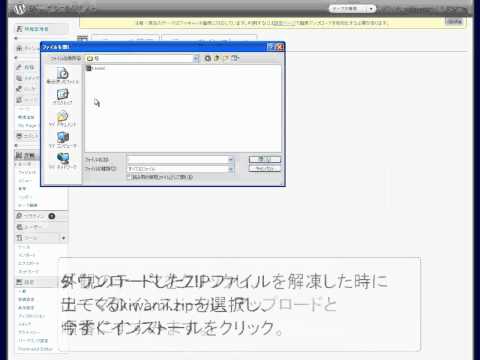Viewport: 480px width, 360px height.
Task: Click the link inside the yellow notice bar
Action: click(284, 23)
